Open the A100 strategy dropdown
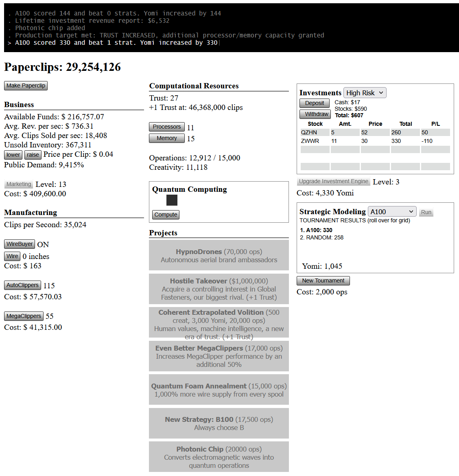 392,212
